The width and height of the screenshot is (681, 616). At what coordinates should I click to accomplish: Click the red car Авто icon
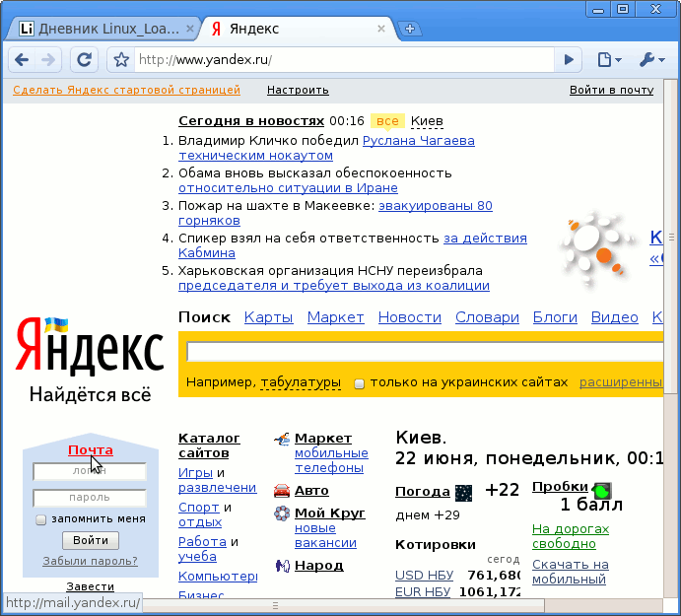282,491
